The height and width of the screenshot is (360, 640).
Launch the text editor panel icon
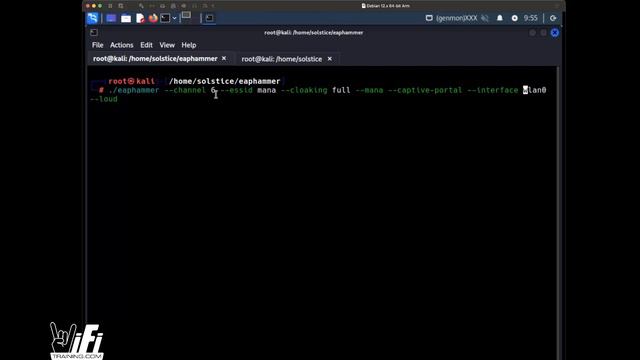[140, 18]
